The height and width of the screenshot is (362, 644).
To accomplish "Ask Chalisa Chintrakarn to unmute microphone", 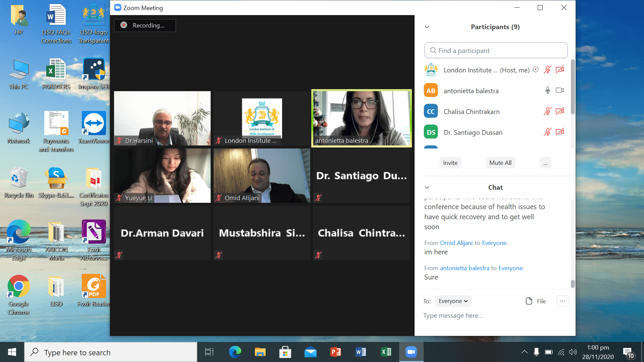I will coord(547,111).
